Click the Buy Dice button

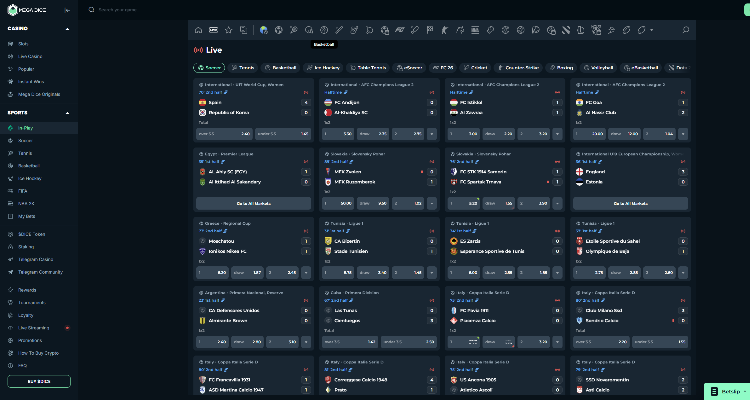(x=38, y=382)
